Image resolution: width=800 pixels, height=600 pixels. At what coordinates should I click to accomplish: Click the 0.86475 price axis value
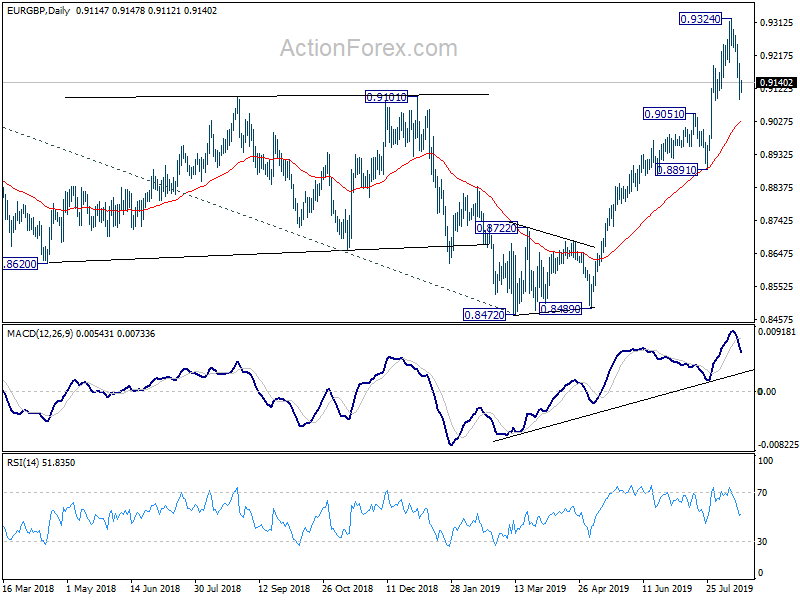point(777,254)
